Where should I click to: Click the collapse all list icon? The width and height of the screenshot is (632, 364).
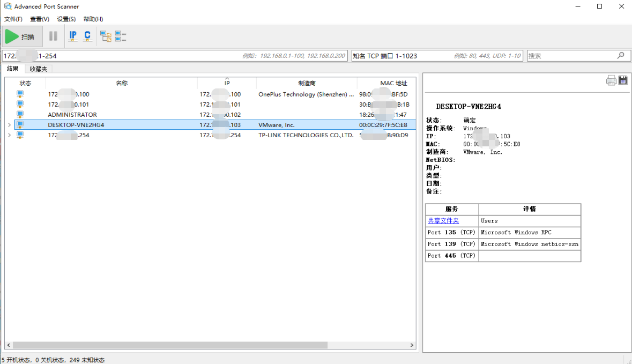(121, 36)
